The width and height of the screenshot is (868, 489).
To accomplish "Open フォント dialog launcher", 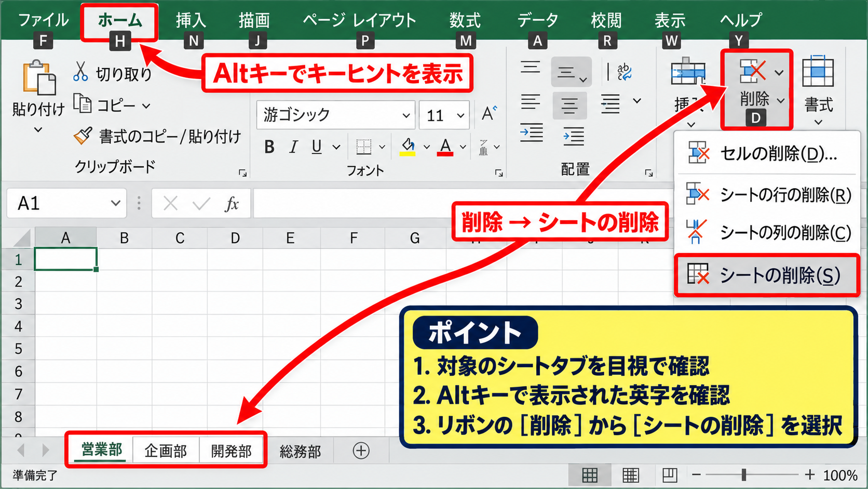I will click(x=499, y=173).
